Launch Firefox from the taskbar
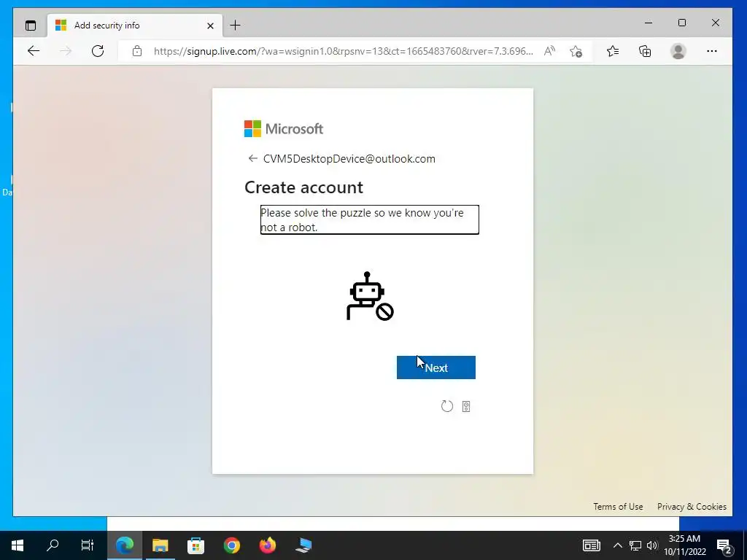 (x=267, y=545)
